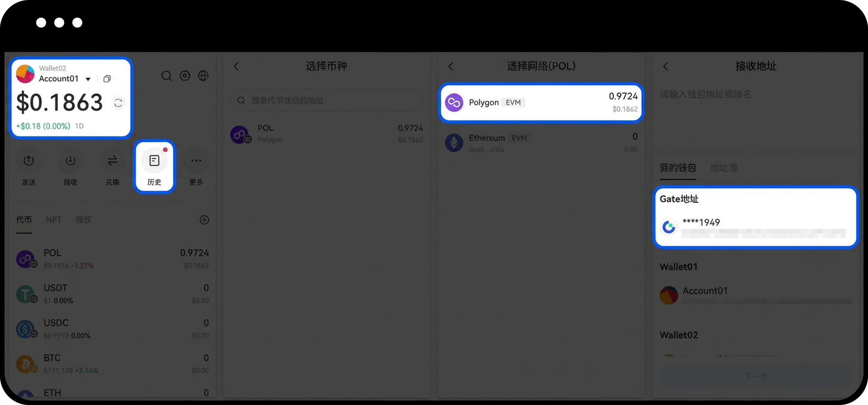Viewport: 868px width, 405px height.
Task: Click the search magnifier icon in wallet header
Action: [x=166, y=76]
